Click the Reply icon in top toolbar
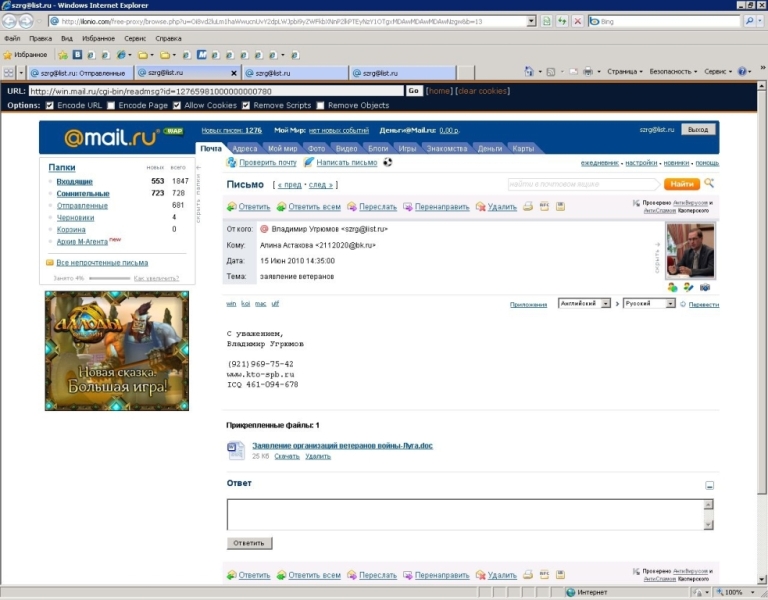768x600 pixels. pyautogui.click(x=232, y=207)
